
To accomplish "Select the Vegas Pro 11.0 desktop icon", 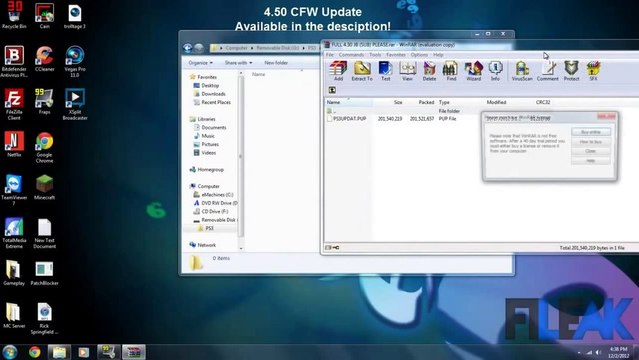I will click(x=75, y=61).
